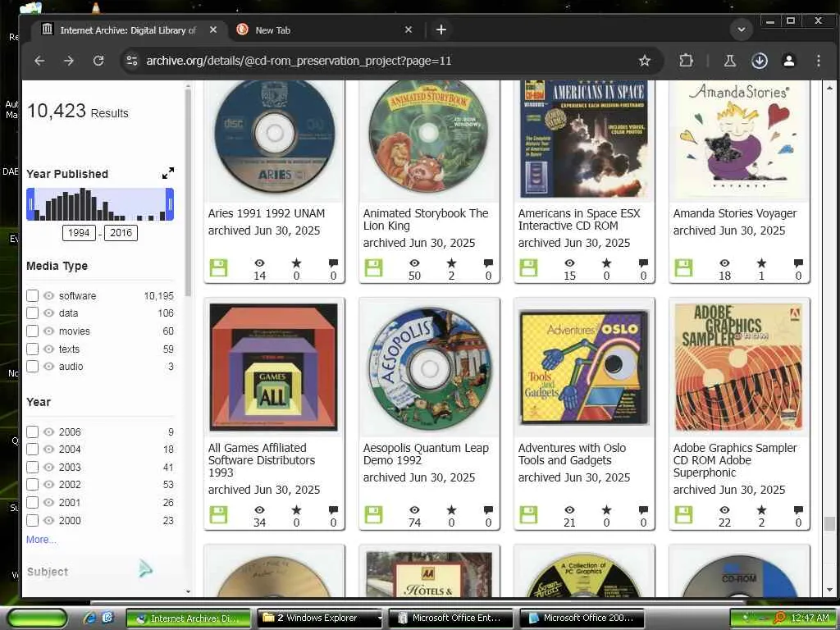Check the data media type checkbox
Viewport: 840px width, 630px height.
(x=33, y=313)
